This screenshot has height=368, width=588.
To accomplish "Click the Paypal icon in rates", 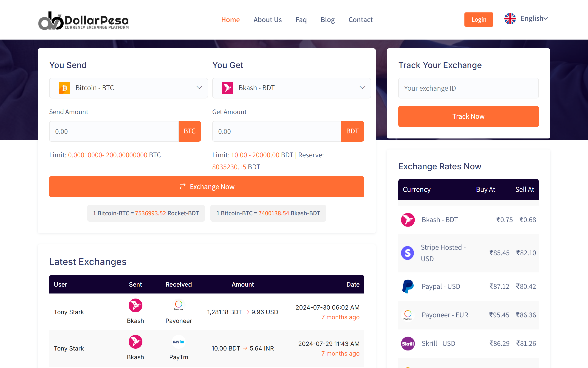I will [x=408, y=287].
